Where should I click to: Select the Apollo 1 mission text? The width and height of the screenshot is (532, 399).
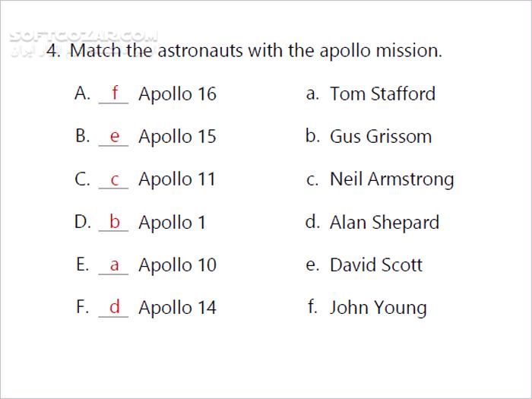coord(172,223)
